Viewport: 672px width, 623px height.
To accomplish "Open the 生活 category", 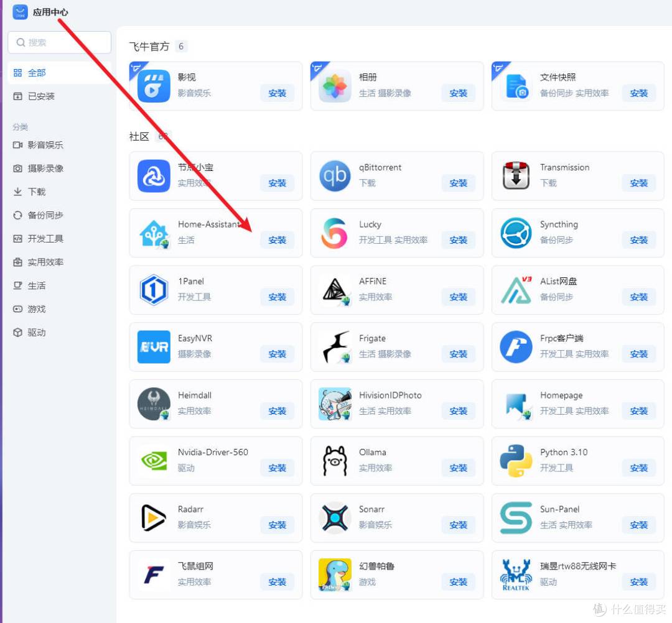I will (x=59, y=285).
